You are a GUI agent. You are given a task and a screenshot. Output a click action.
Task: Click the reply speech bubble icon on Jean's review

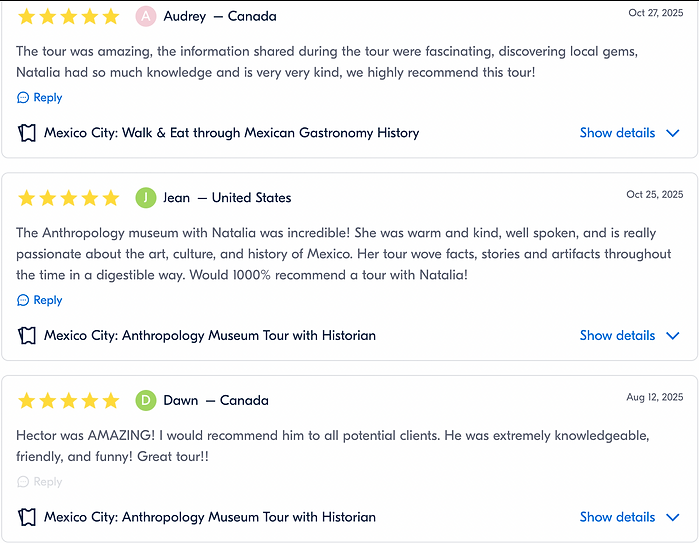tap(23, 300)
